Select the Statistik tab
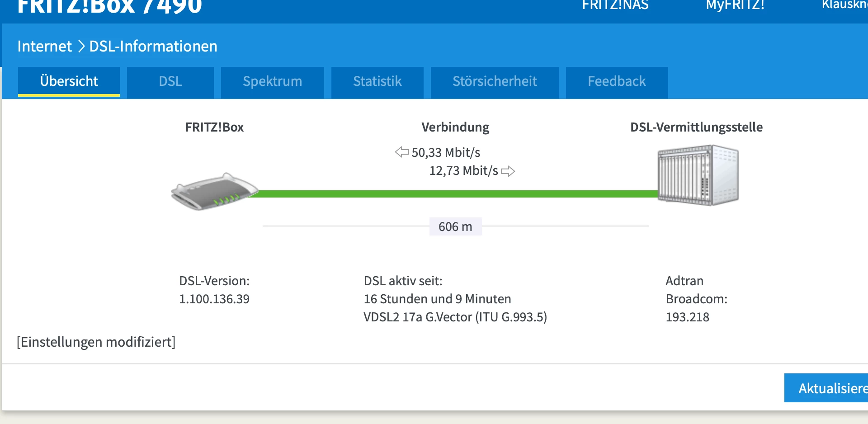868x424 pixels. tap(377, 81)
